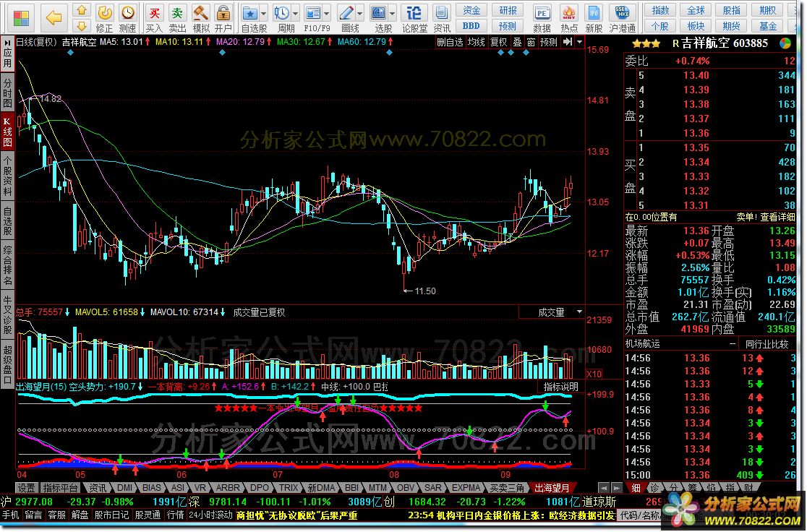Screen dimensions: 807x532
Task: Switch to the BIAS indicator tab
Action: click(151, 488)
